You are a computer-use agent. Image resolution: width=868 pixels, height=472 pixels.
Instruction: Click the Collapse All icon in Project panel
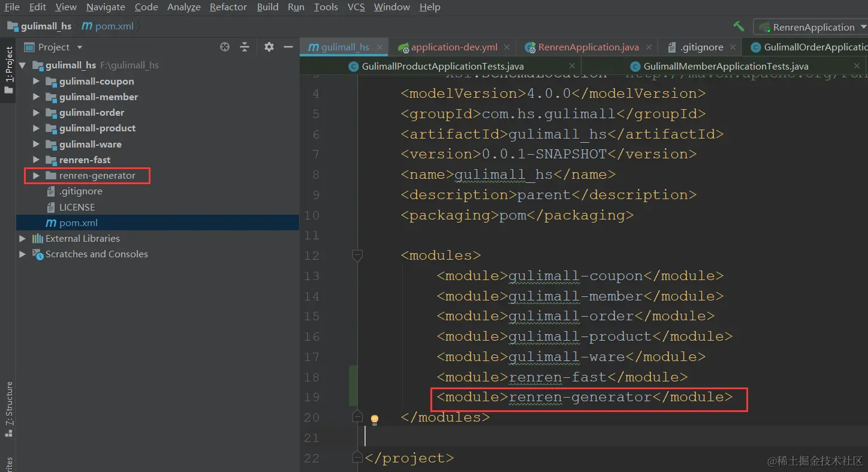click(245, 47)
